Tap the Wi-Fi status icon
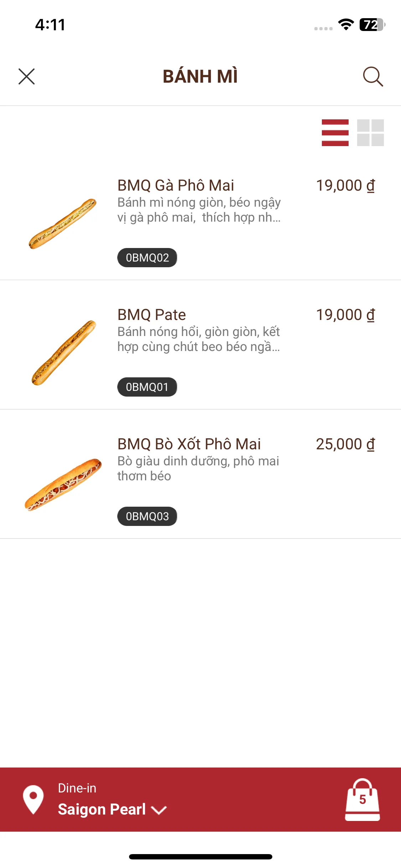This screenshot has width=401, height=868. 346,25
